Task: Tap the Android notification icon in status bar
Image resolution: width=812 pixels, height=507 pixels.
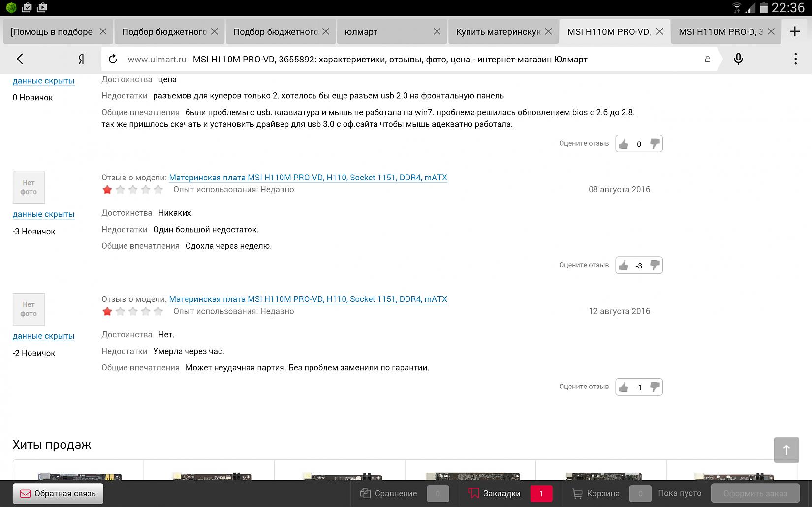Action: [x=11, y=7]
